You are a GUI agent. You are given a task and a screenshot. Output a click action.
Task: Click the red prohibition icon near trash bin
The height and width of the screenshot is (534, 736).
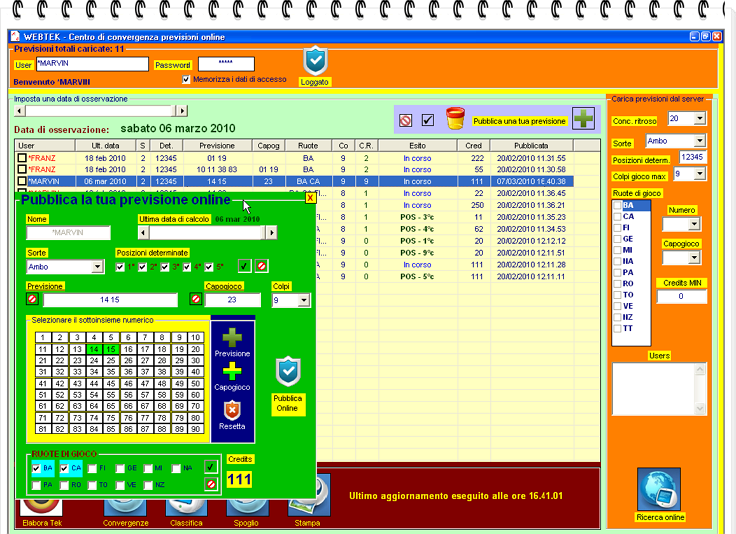click(x=406, y=121)
